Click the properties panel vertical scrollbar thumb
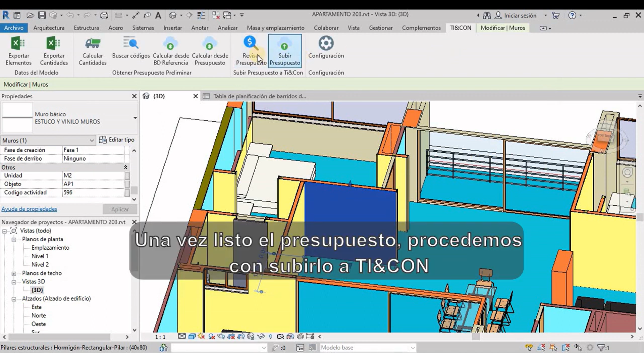 (134, 190)
